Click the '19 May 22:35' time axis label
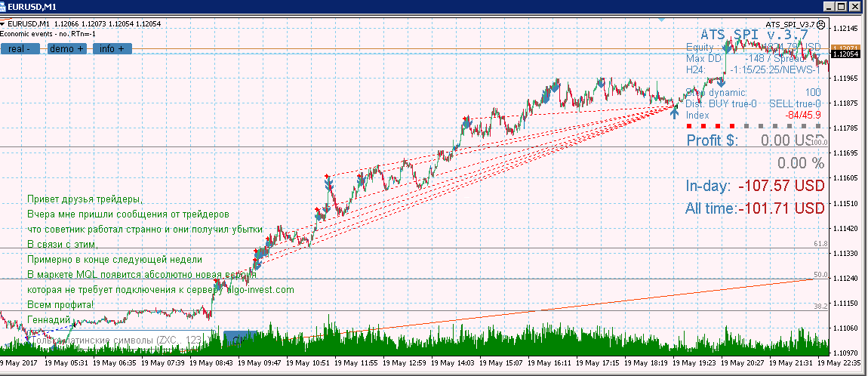 pos(840,363)
